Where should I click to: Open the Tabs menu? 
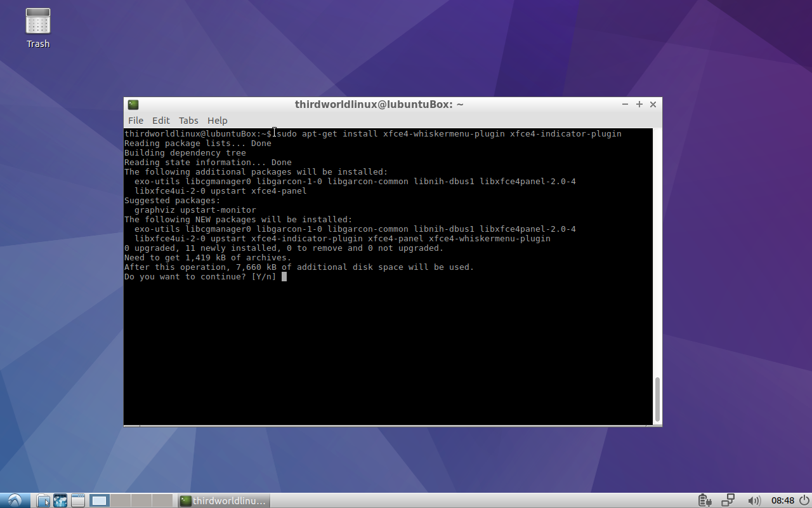tap(188, 120)
